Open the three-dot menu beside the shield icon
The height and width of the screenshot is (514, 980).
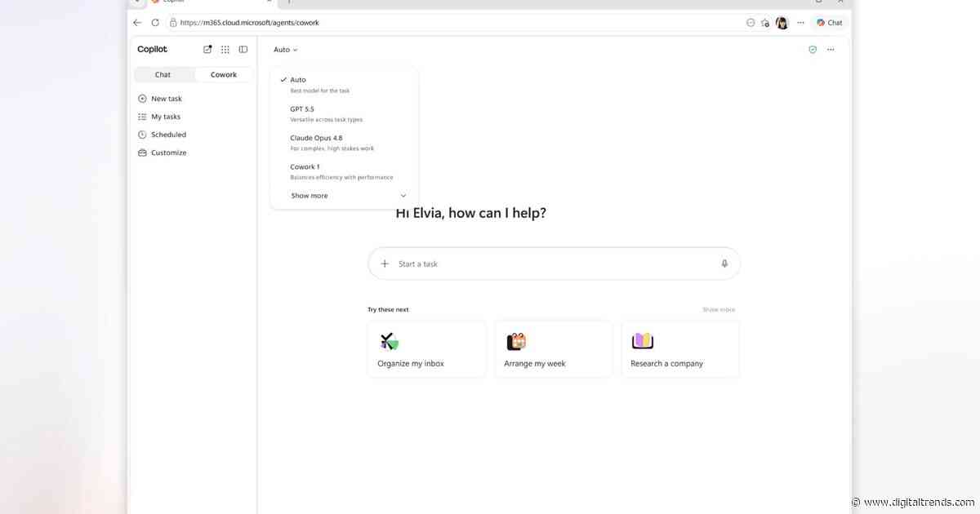click(x=831, y=50)
